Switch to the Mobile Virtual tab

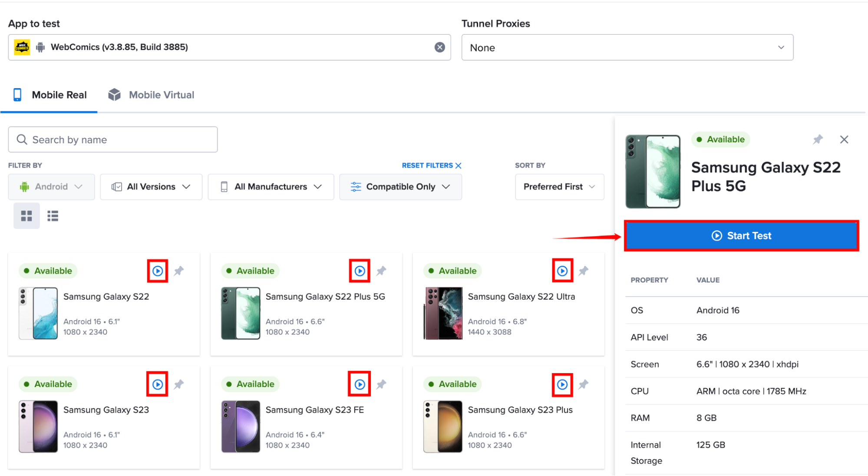151,95
